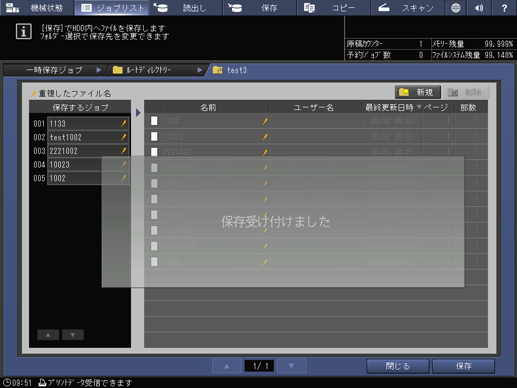Expand arrow after 一時保存ジョブ breadcrumb
The image size is (517, 388).
click(x=99, y=70)
